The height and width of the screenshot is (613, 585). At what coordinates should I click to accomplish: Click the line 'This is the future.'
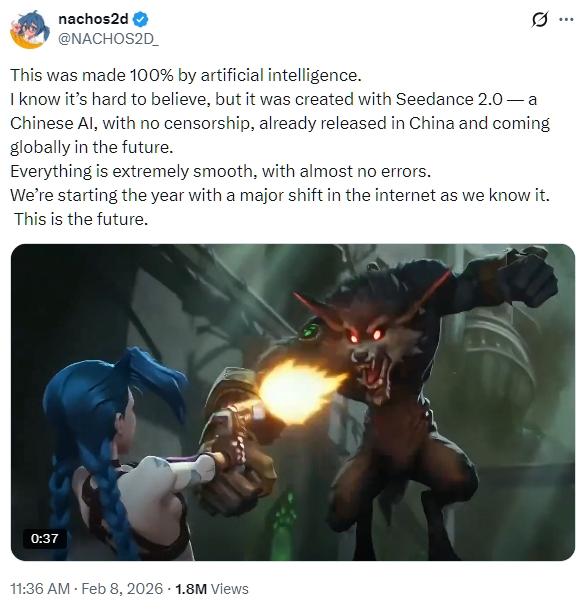81,219
